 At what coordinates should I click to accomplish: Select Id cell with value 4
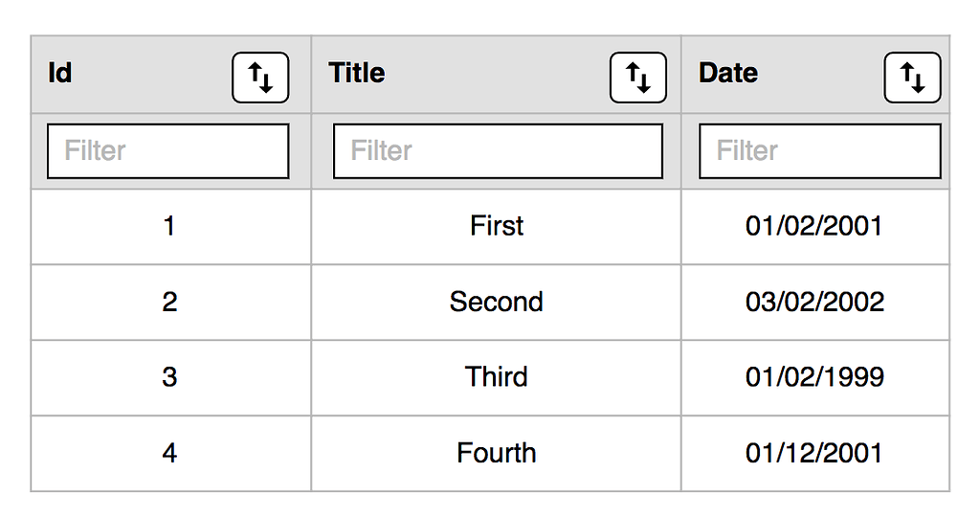click(169, 453)
